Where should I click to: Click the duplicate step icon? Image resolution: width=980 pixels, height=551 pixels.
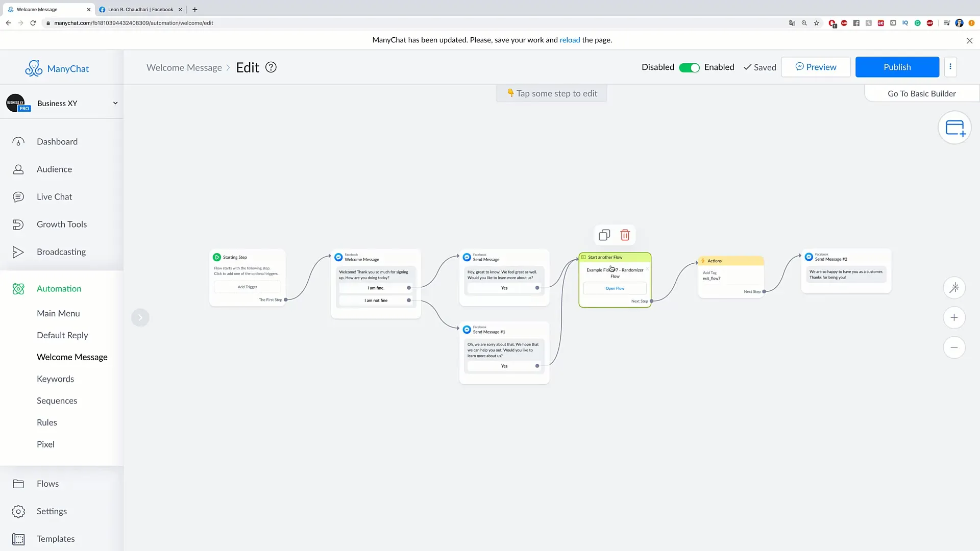pos(604,235)
